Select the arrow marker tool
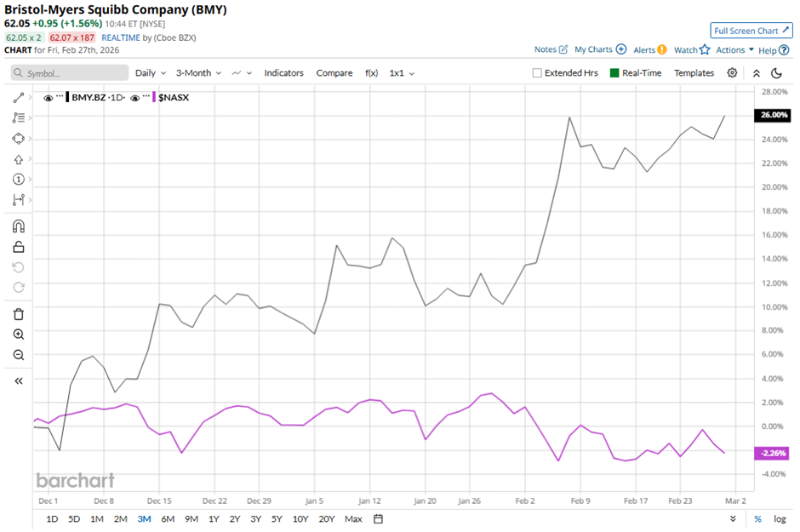Viewport: 800px width, 532px height. point(19,160)
